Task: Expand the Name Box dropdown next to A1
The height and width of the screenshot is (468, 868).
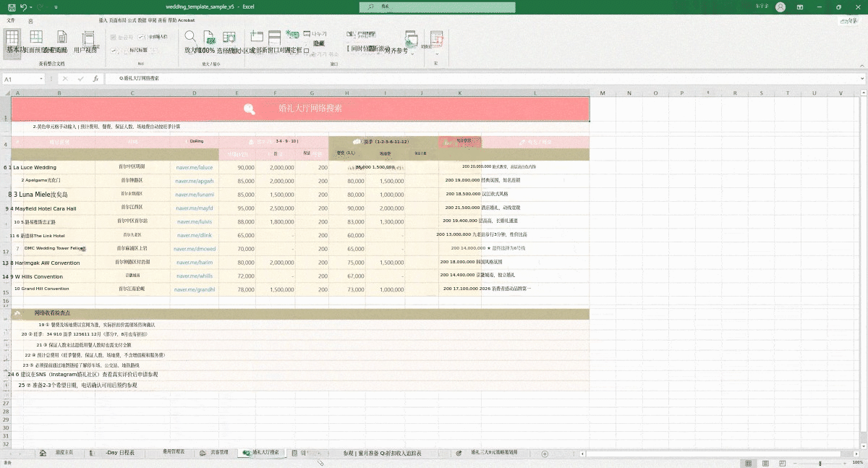Action: (41, 78)
